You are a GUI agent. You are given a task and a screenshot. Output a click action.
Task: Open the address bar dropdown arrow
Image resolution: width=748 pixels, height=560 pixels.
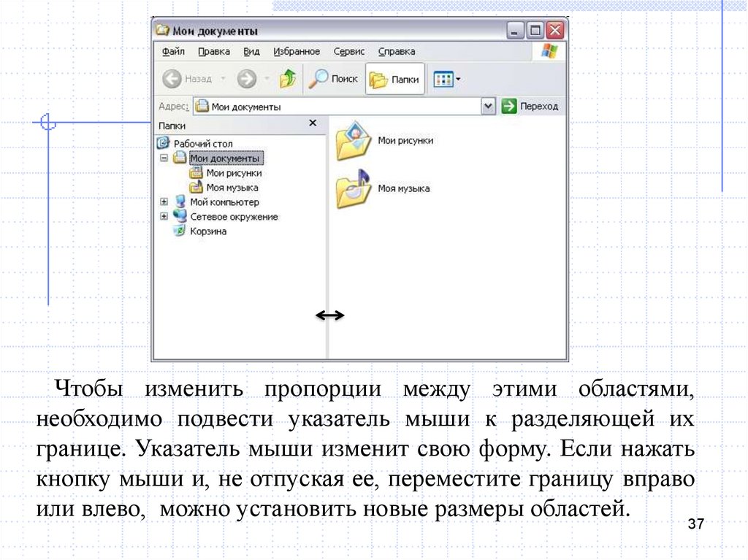pyautogui.click(x=489, y=107)
